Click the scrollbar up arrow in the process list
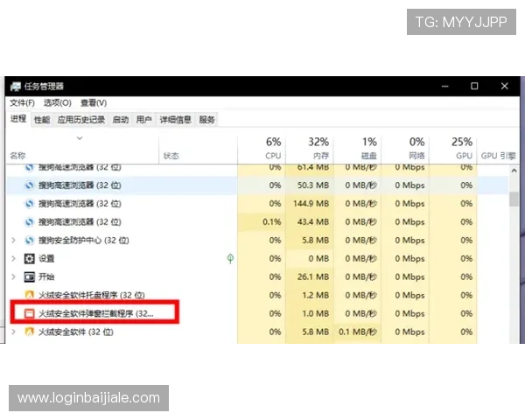The height and width of the screenshot is (420, 525). 514,171
